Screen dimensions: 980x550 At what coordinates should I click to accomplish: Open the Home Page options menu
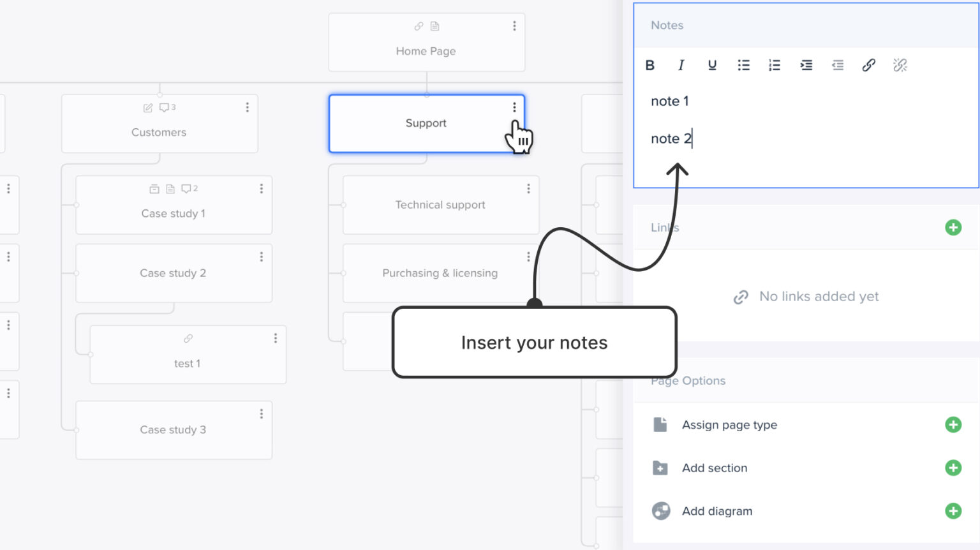tap(514, 26)
